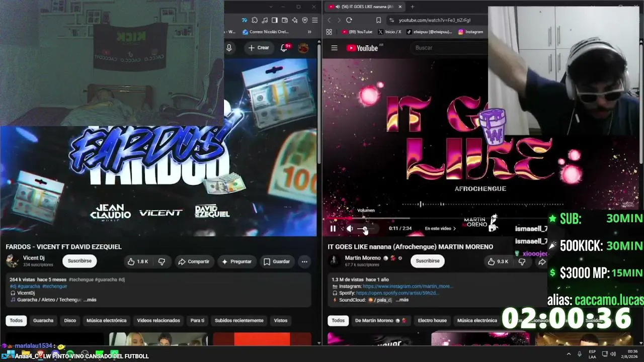
Task: Click Preguntar under the FARDOS video
Action: coord(236,261)
